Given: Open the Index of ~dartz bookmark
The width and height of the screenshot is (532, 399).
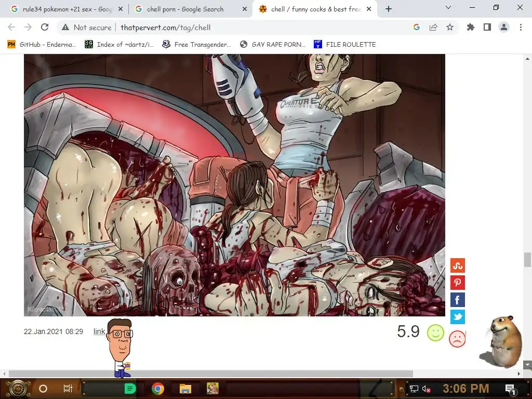Looking at the screenshot, I should click(119, 45).
